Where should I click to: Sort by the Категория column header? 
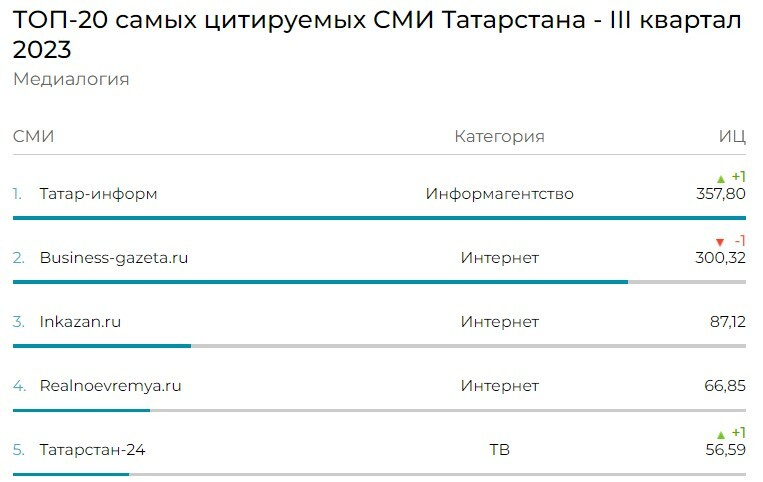(x=499, y=137)
